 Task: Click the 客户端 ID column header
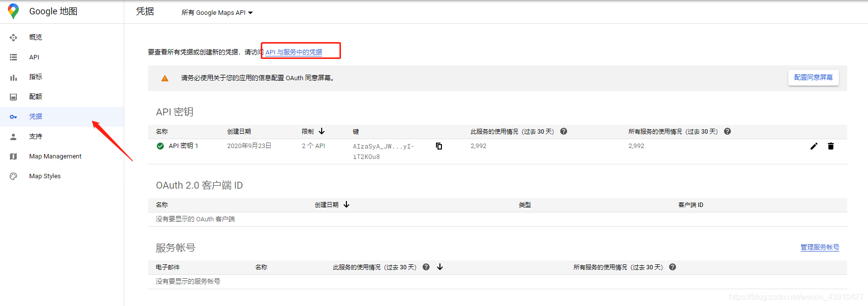click(690, 204)
